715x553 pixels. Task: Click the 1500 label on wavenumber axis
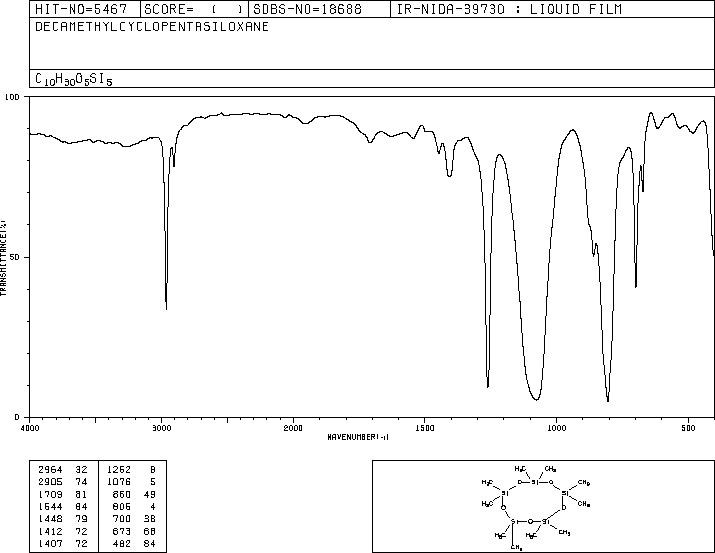425,428
